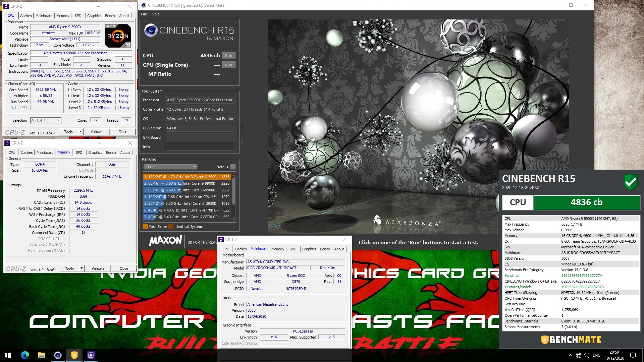The image size is (644, 362).
Task: Open Graphics tab in memory CPU-Z window
Action: (95, 153)
